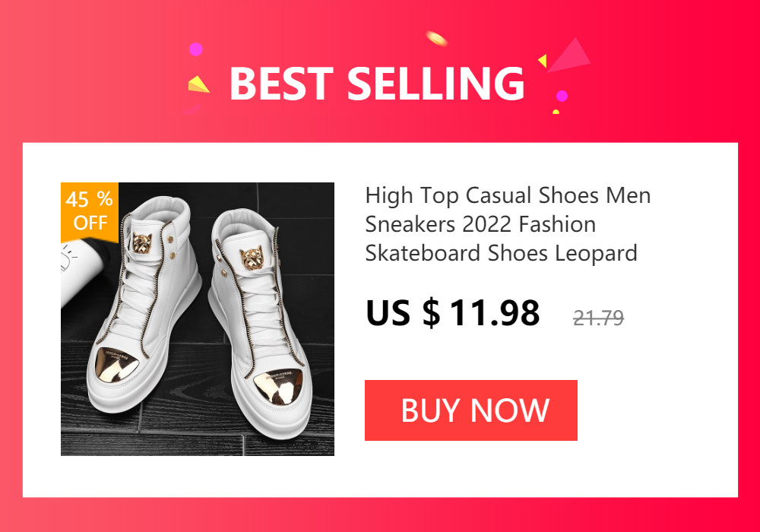Viewport: 760px width, 532px height.
Task: Open the High Top Casual Shoes title link
Action: 508,224
